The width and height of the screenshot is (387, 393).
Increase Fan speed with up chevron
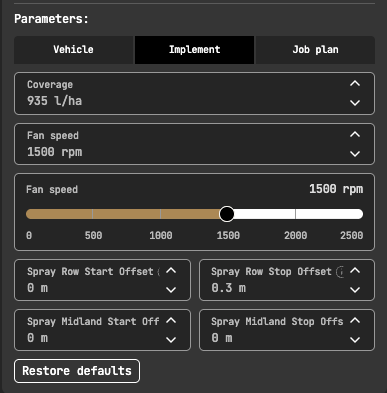click(355, 135)
